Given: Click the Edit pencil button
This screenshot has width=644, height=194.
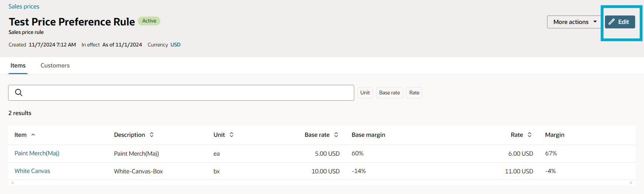Looking at the screenshot, I should tap(620, 22).
